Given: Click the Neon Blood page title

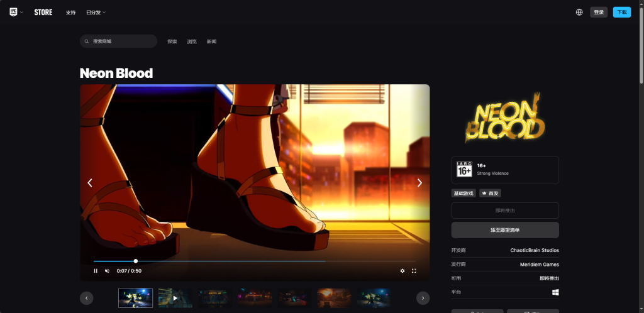Looking at the screenshot, I should [116, 73].
